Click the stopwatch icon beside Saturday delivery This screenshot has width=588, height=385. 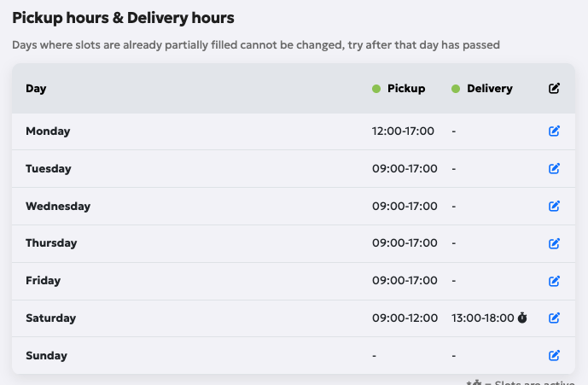(x=522, y=318)
